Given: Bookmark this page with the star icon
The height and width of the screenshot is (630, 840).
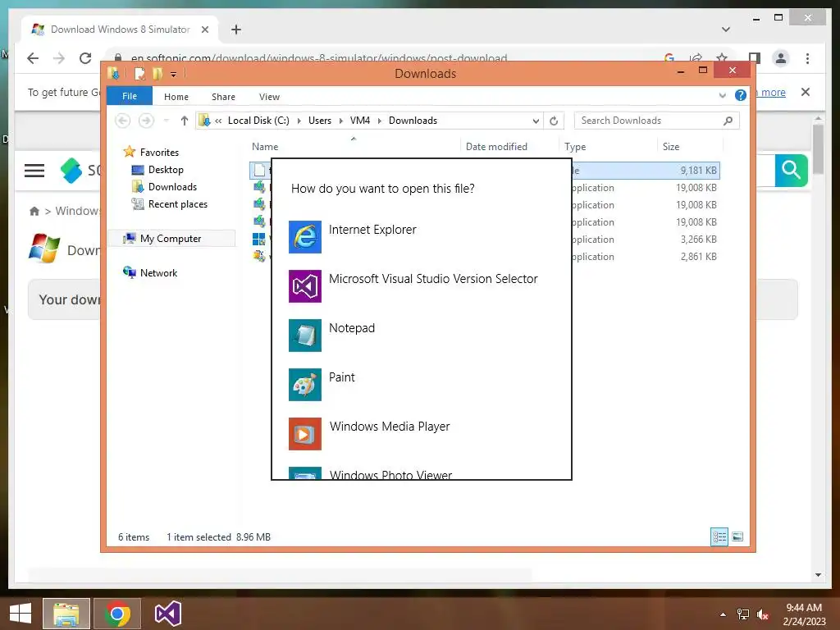Looking at the screenshot, I should [x=722, y=57].
